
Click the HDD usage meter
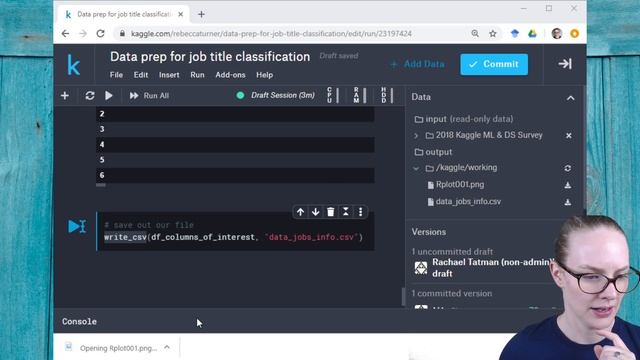pos(387,95)
